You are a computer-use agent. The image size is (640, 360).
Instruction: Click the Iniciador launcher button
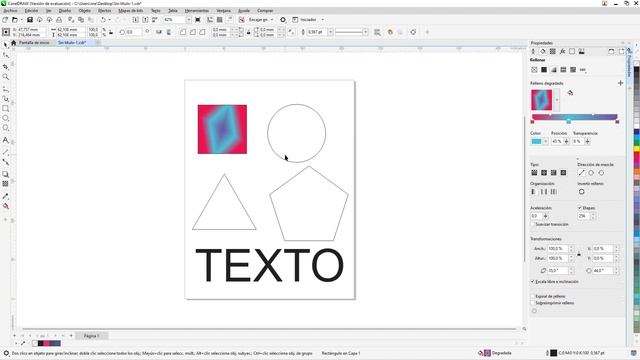(x=304, y=20)
